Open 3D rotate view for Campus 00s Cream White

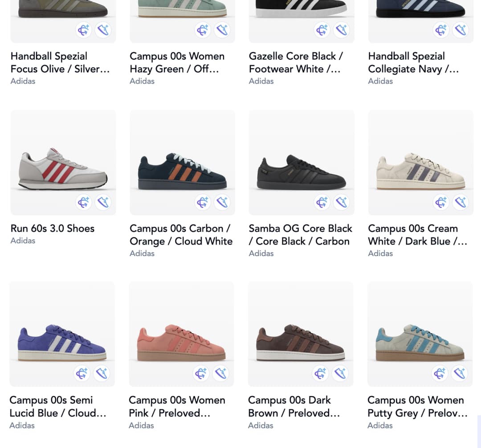point(441,202)
